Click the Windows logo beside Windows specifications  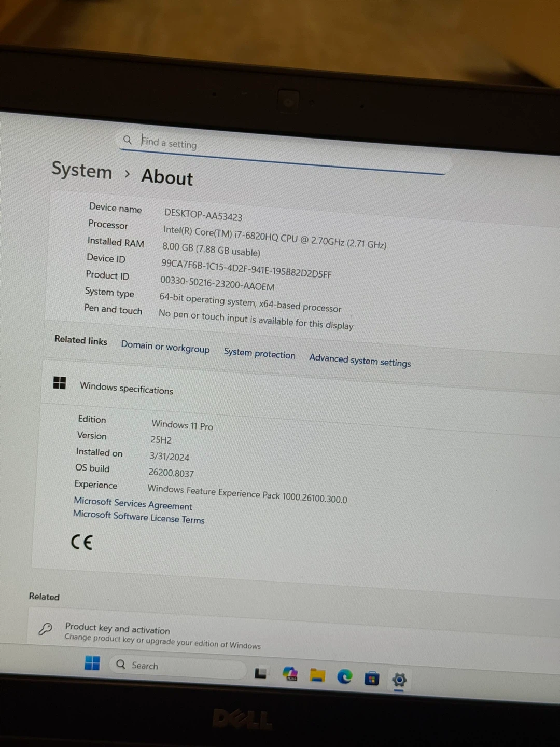click(60, 383)
